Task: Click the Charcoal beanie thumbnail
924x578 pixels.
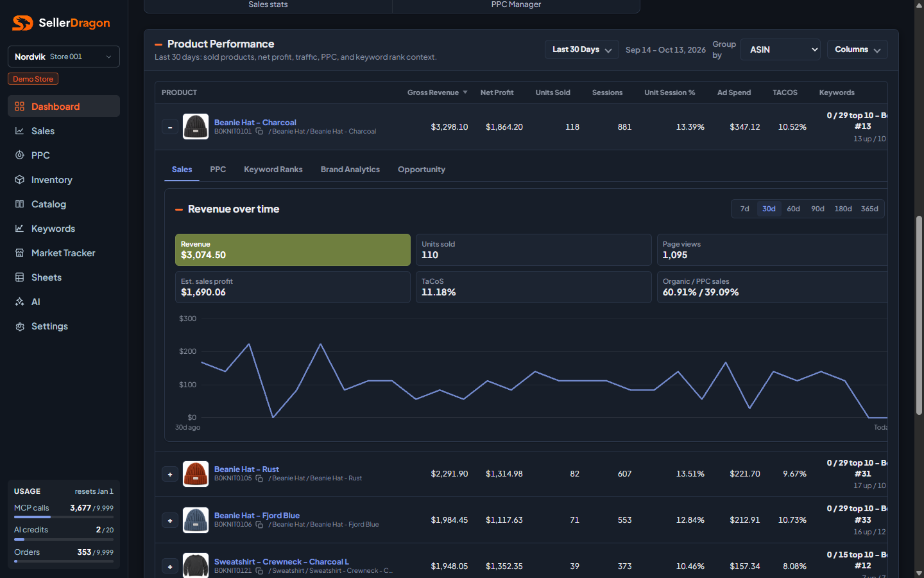Action: click(x=196, y=127)
